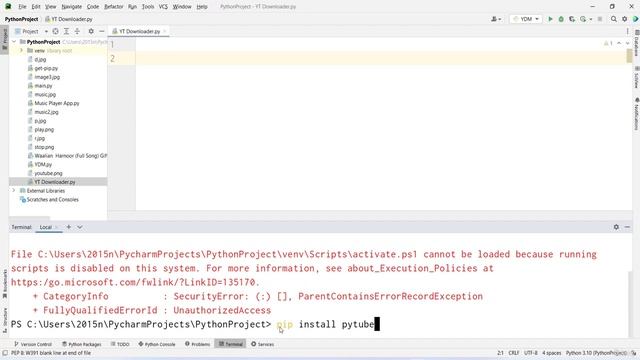This screenshot has height=360, width=640.
Task: Open Python Packages tool window
Action: 82,344
